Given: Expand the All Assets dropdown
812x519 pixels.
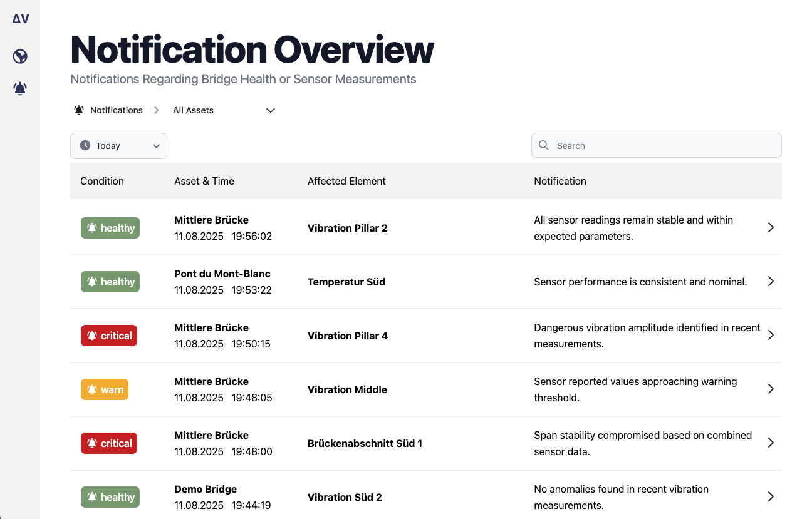Looking at the screenshot, I should [x=224, y=110].
